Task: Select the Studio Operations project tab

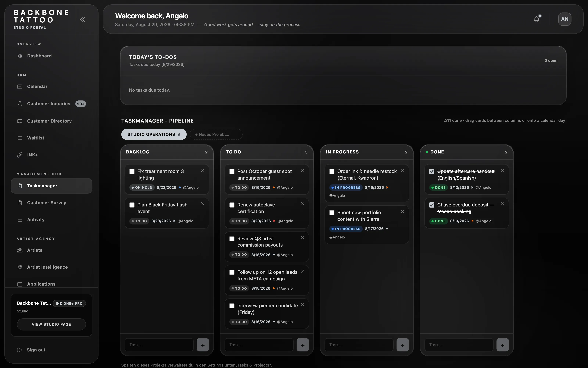Action: 154,134
